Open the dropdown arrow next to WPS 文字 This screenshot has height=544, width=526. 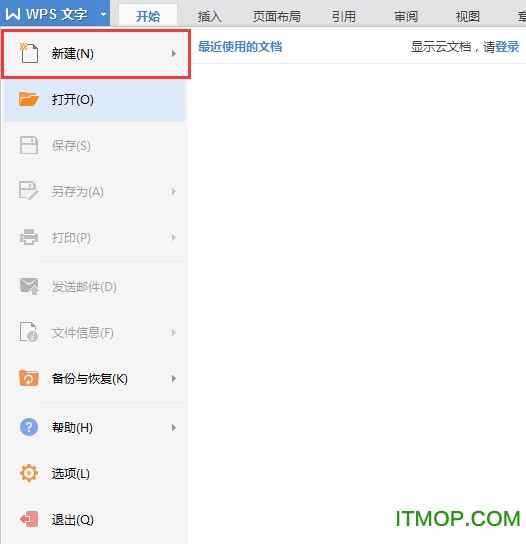click(103, 15)
